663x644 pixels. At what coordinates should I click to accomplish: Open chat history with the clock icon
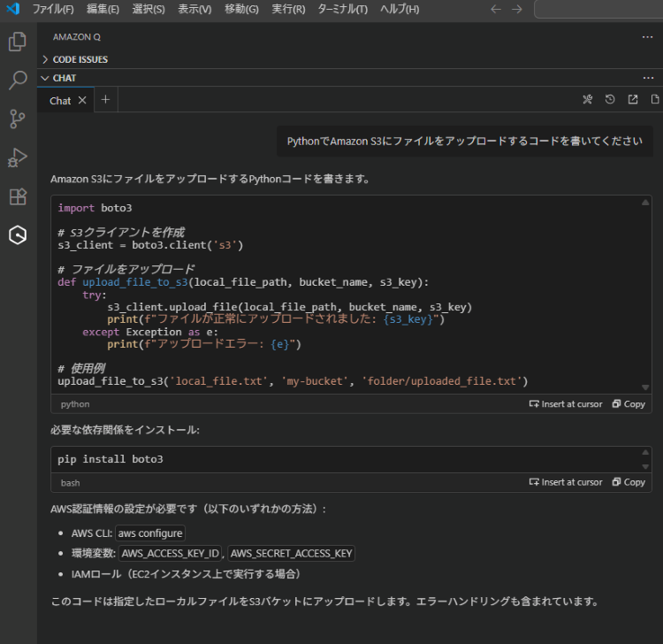tap(610, 100)
